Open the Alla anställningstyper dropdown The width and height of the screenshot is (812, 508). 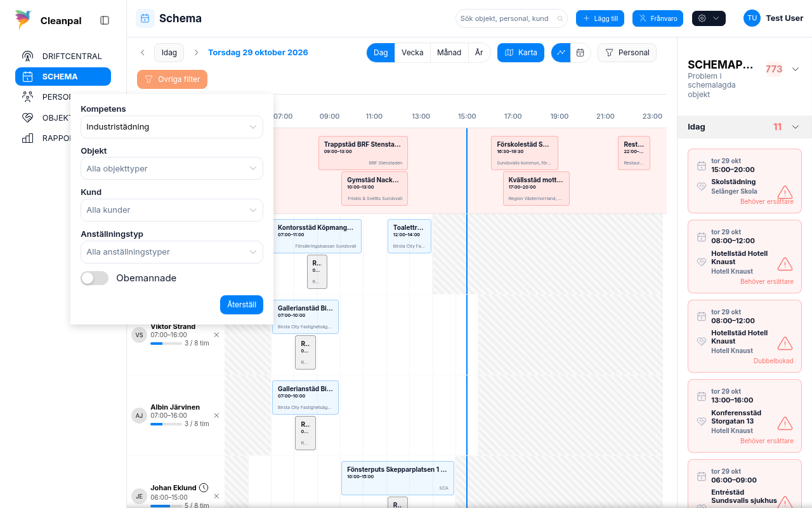pos(172,251)
